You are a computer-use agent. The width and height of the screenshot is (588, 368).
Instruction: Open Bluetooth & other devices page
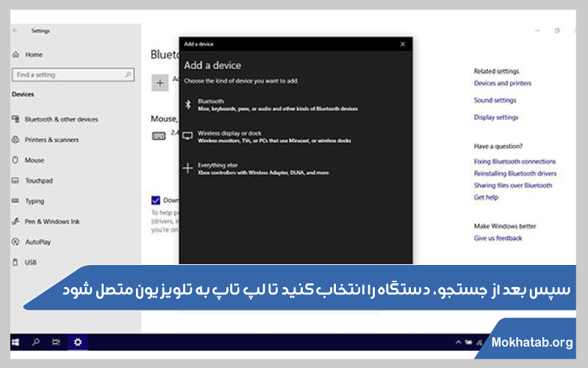62,119
